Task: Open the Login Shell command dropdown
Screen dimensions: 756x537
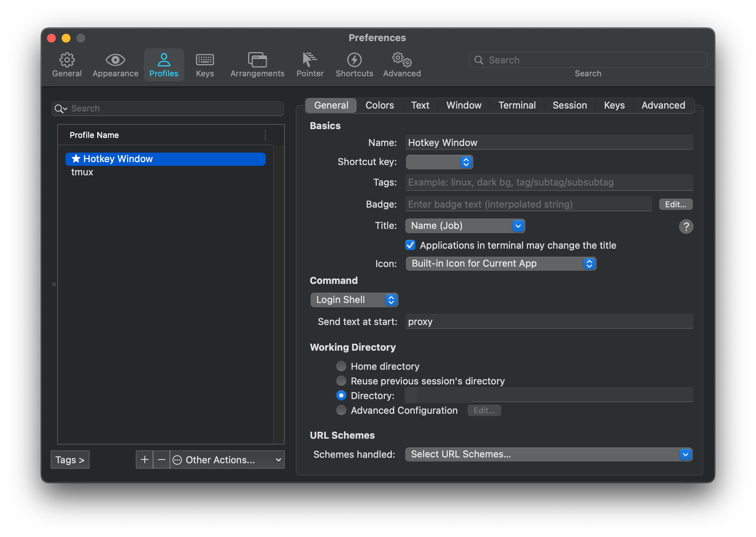Action: click(x=354, y=300)
